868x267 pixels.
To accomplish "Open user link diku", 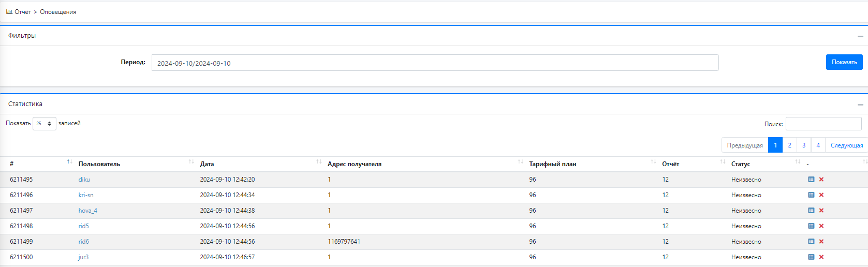I will (84, 180).
